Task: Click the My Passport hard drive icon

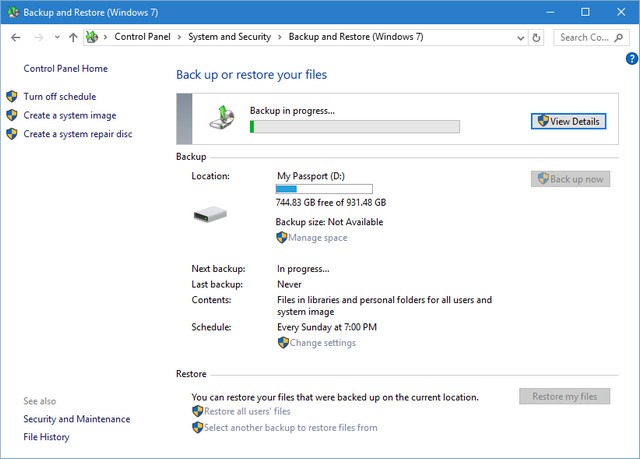Action: 210,214
